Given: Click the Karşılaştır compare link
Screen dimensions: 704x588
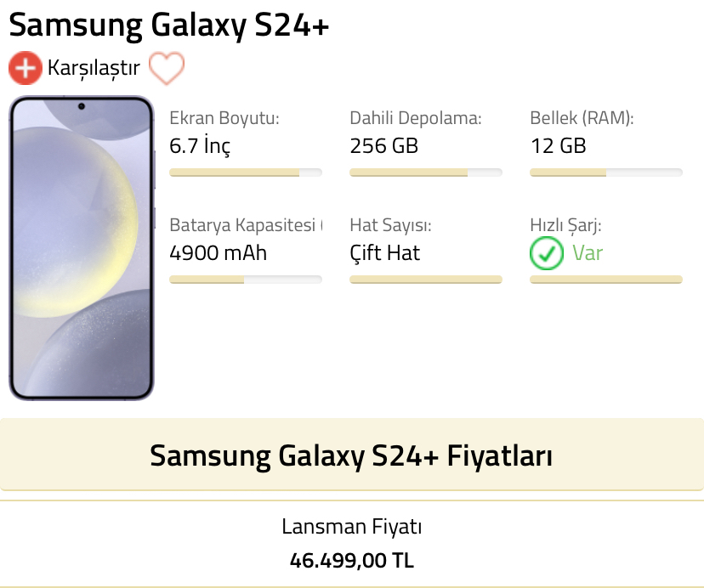Looking at the screenshot, I should point(94,68).
